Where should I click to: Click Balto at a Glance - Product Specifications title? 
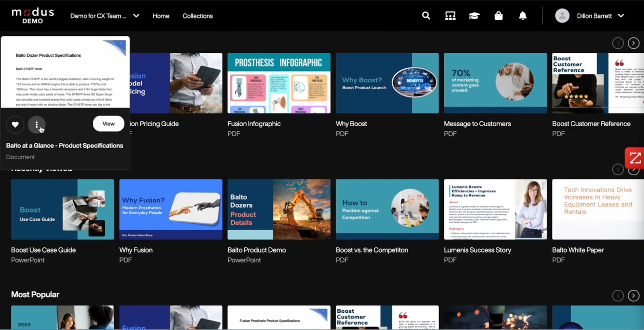(x=64, y=146)
